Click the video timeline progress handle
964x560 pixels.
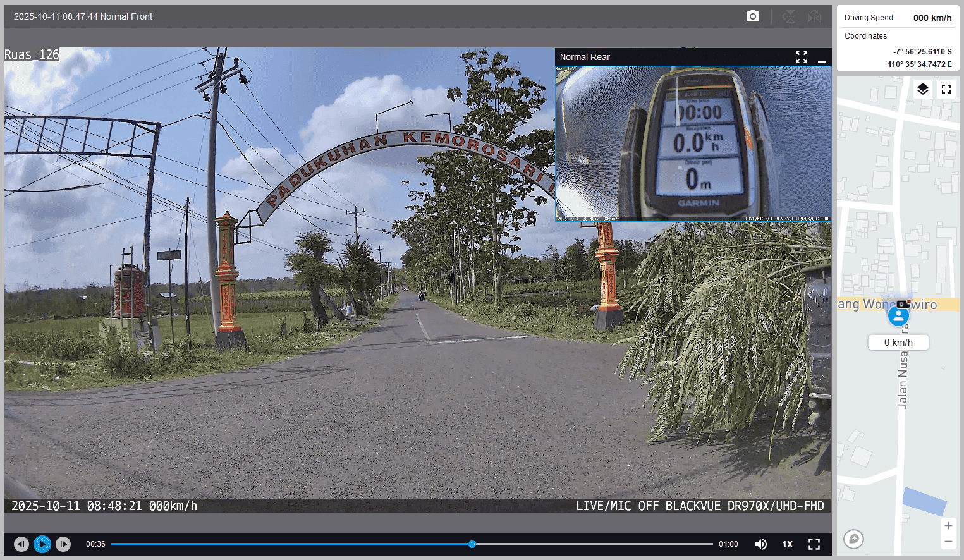click(472, 544)
